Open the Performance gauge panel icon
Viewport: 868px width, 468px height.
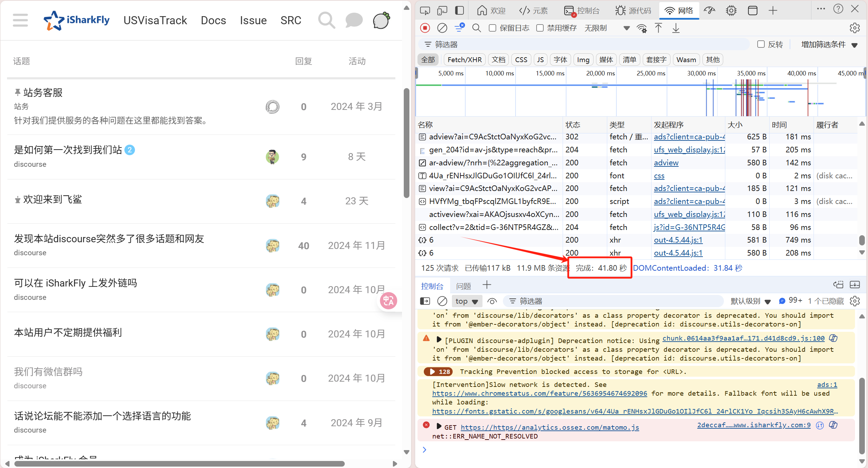[x=710, y=11]
